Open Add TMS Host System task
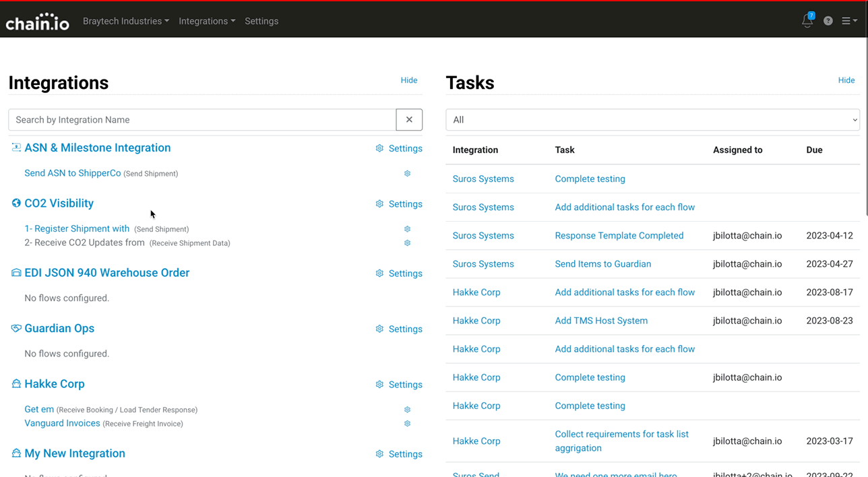Image resolution: width=868 pixels, height=477 pixels. pyautogui.click(x=601, y=321)
